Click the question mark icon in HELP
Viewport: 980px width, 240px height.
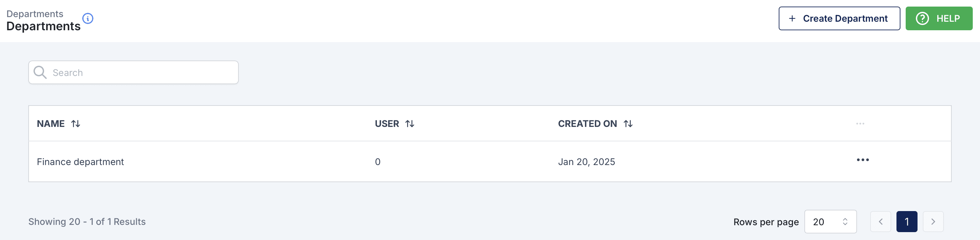coord(922,18)
